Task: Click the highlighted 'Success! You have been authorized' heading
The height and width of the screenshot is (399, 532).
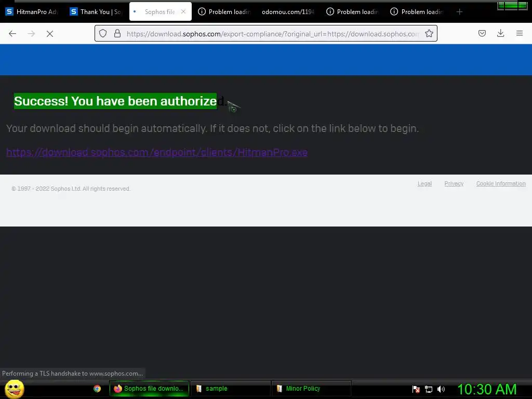Action: coord(120,101)
